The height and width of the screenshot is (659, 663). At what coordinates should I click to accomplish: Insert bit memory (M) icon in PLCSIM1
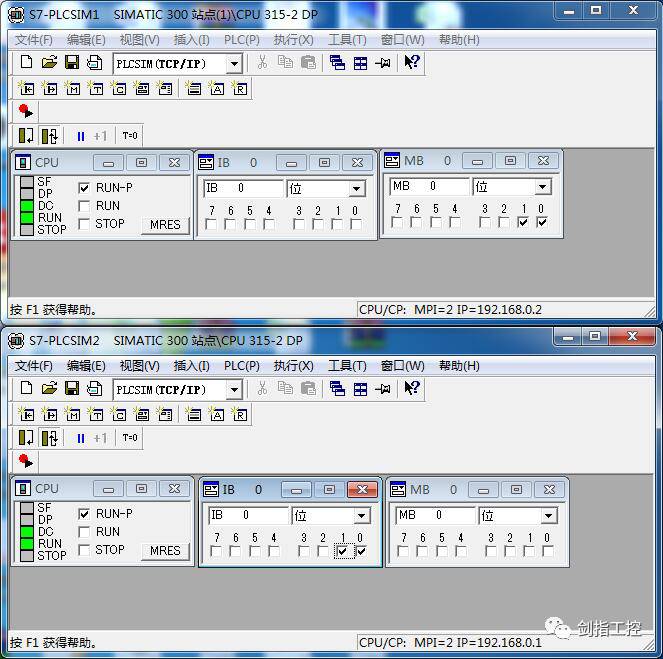tap(72, 89)
